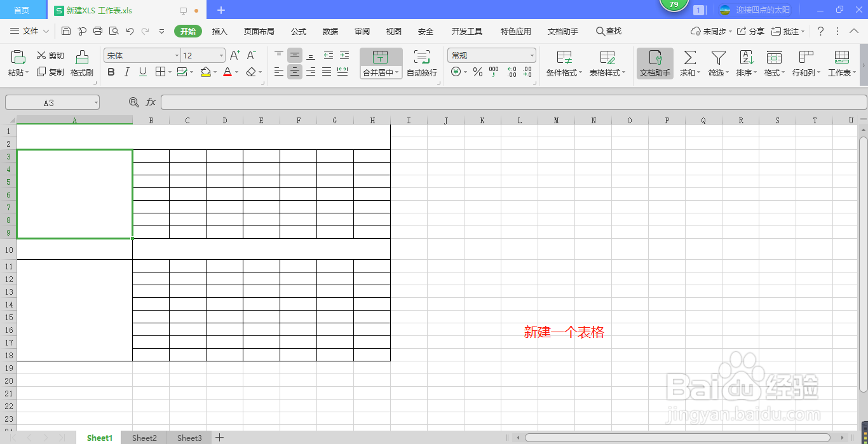Increase decimal places icon

(512, 72)
